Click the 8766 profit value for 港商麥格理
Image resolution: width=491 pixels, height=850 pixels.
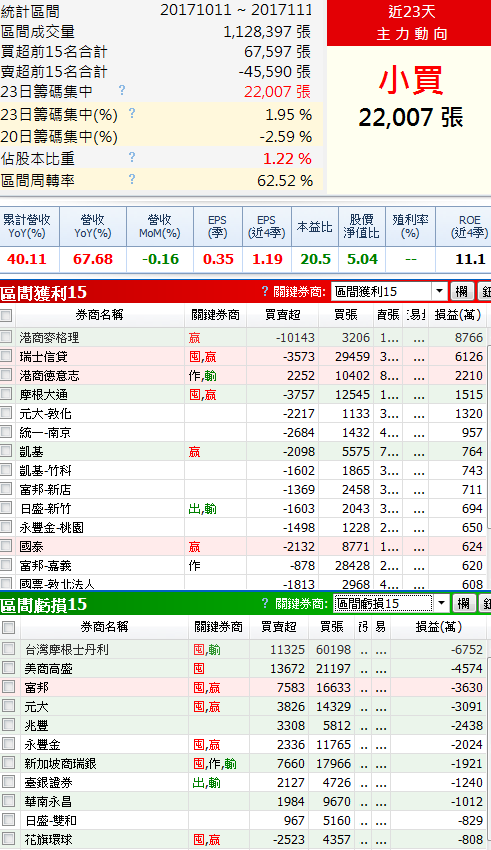pos(469,337)
